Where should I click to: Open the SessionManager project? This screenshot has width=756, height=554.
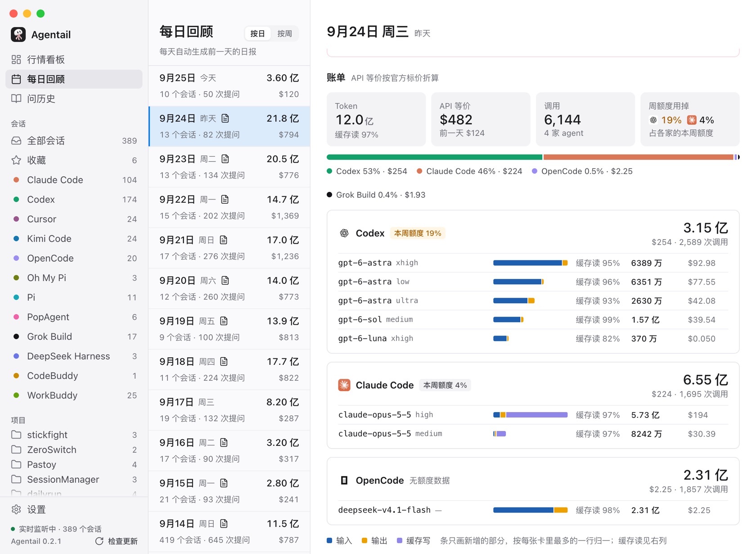point(74,479)
